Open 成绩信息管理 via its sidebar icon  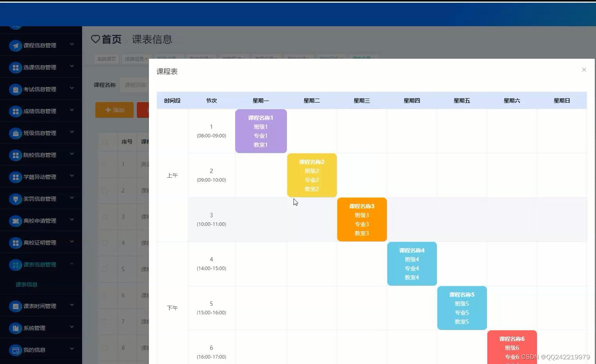(x=15, y=111)
